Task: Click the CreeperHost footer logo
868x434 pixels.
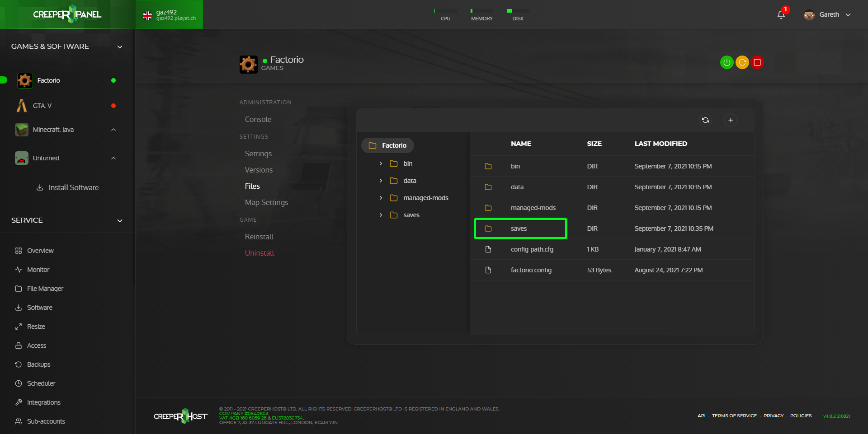Action: 181,416
